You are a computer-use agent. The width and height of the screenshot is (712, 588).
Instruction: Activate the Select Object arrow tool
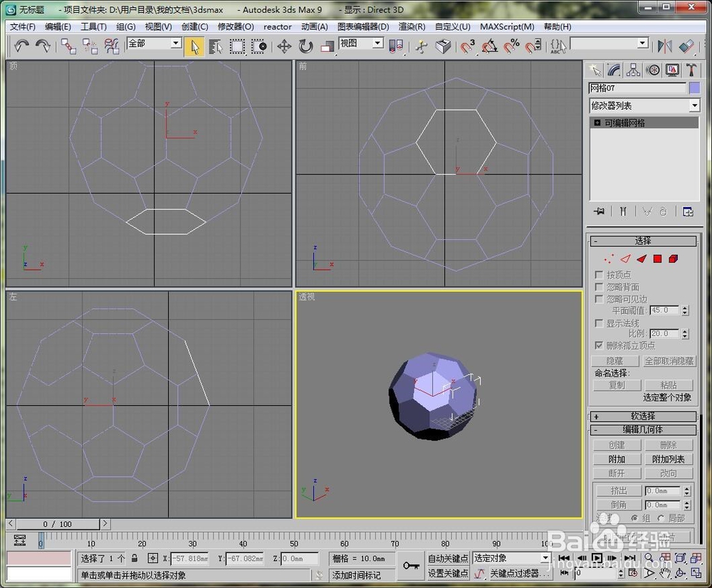coord(194,46)
